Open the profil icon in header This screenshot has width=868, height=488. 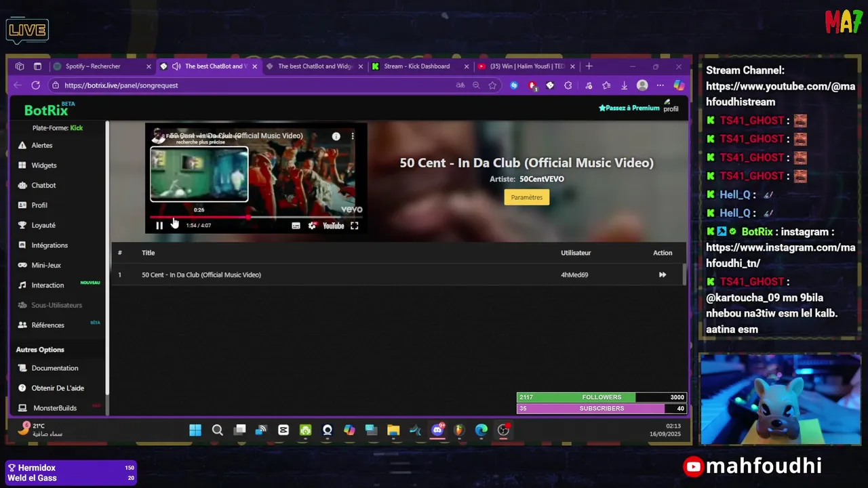[670, 106]
